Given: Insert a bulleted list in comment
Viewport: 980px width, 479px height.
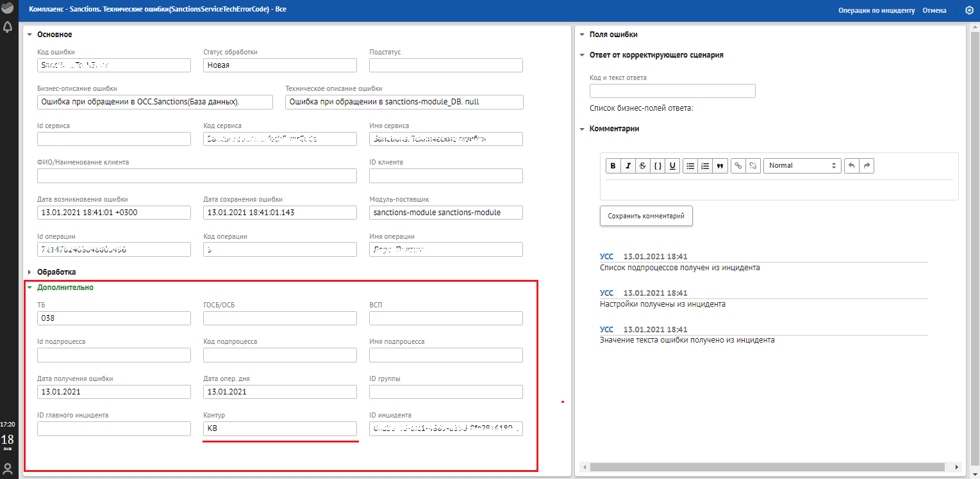Looking at the screenshot, I should coord(690,166).
